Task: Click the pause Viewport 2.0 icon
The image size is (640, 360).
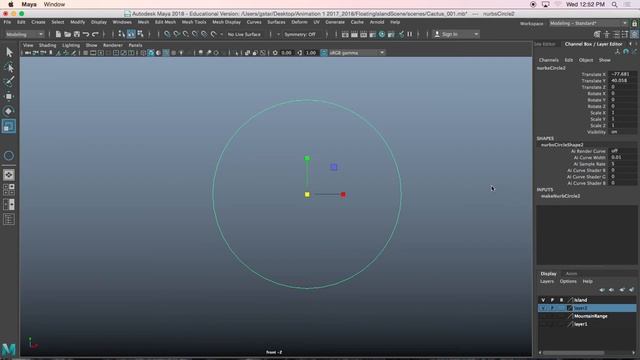Action: click(410, 34)
